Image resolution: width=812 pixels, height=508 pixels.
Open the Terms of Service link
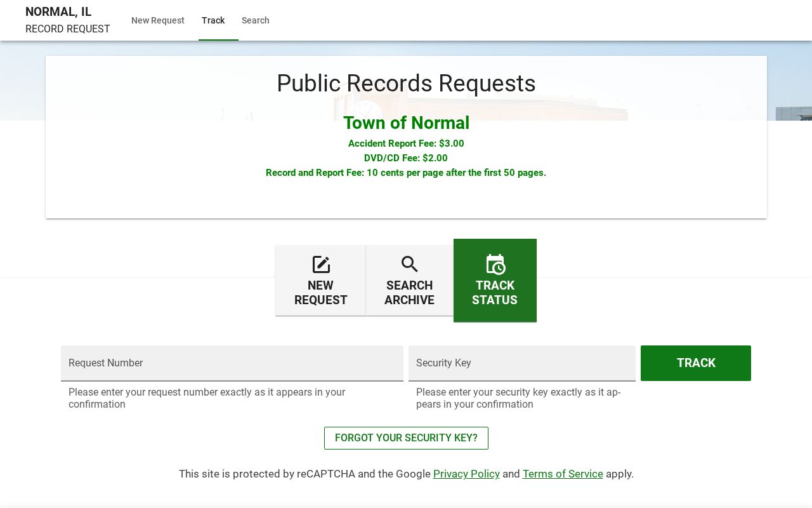pos(563,474)
